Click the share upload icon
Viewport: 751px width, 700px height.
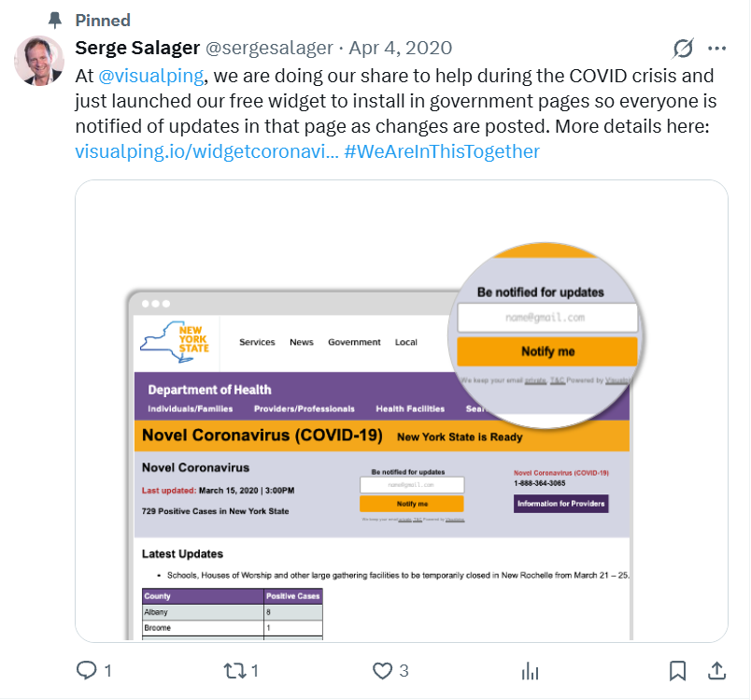[x=716, y=670]
